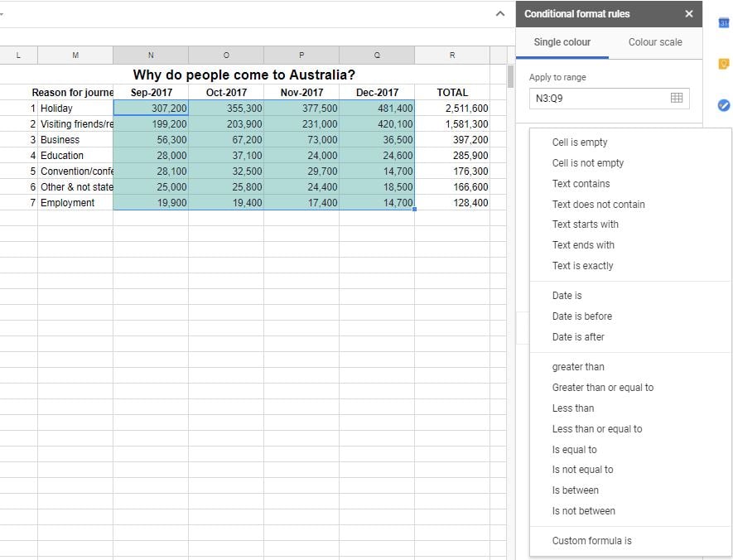Viewport: 733px width, 560px height.
Task: Select column L header
Action: pos(18,56)
